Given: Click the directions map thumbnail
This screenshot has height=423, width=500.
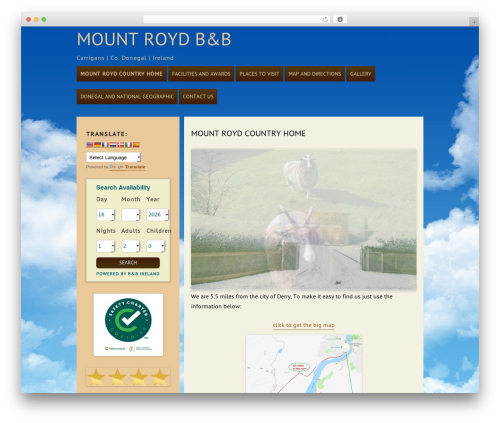Looking at the screenshot, I should point(304,364).
